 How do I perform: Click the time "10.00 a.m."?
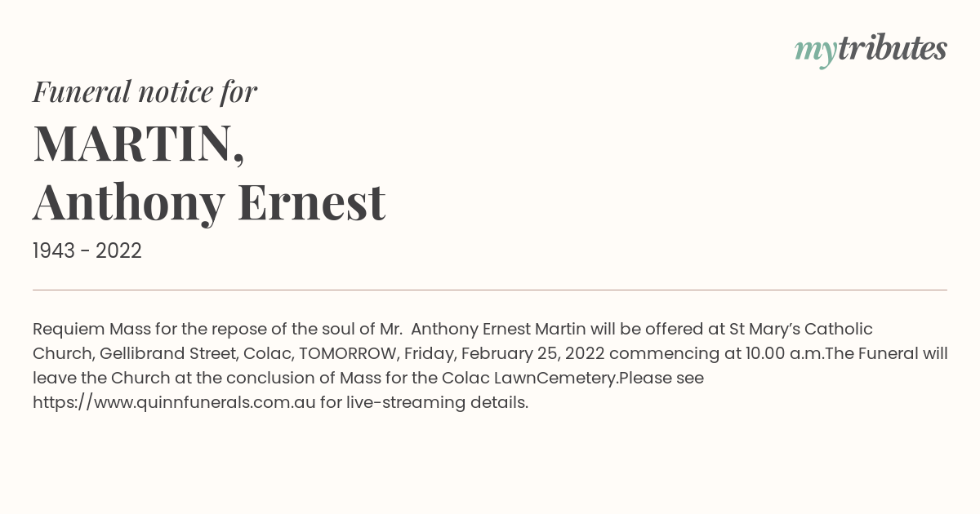tap(785, 353)
